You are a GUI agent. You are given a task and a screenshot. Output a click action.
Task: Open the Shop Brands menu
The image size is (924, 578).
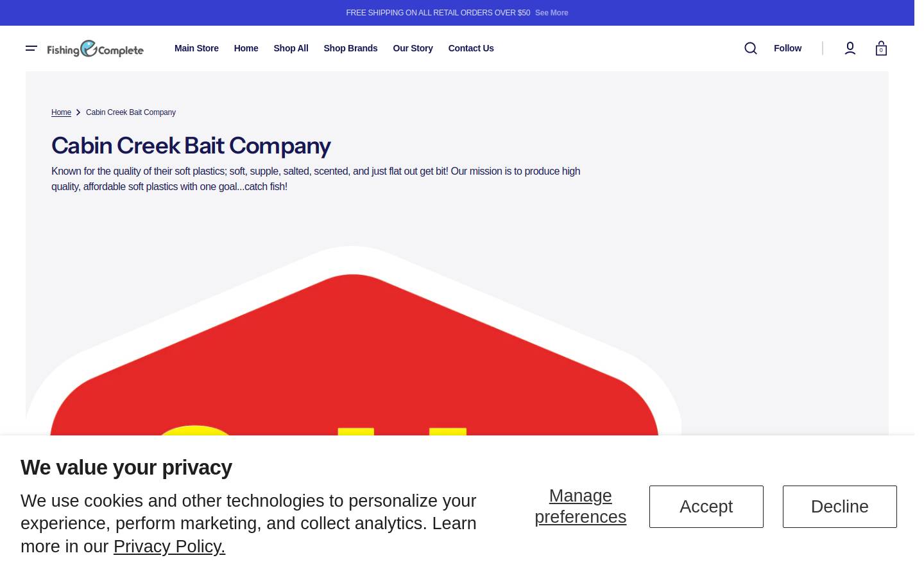[350, 48]
